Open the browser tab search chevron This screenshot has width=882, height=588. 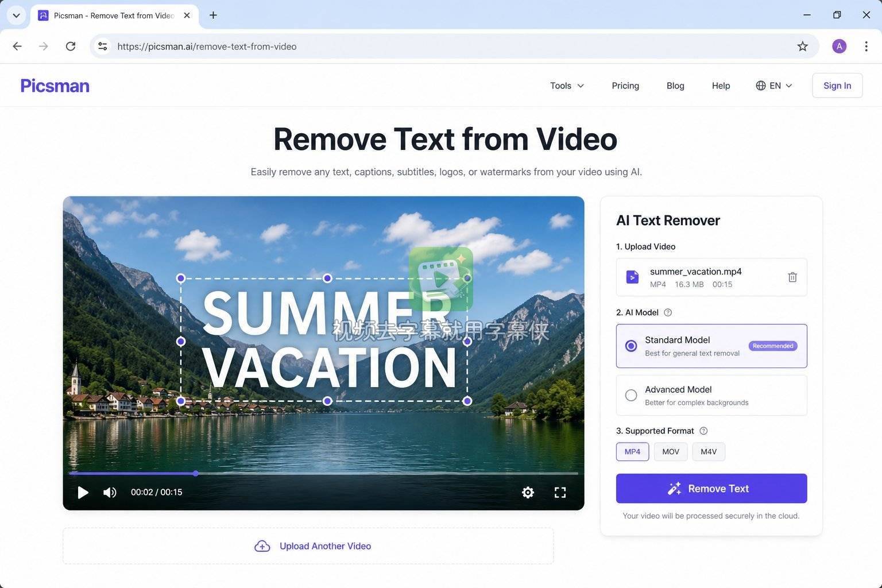point(16,16)
